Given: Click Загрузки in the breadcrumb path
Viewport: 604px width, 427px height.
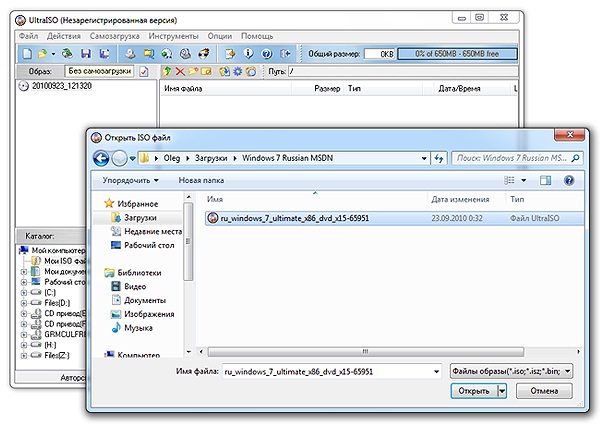Looking at the screenshot, I should 211,158.
